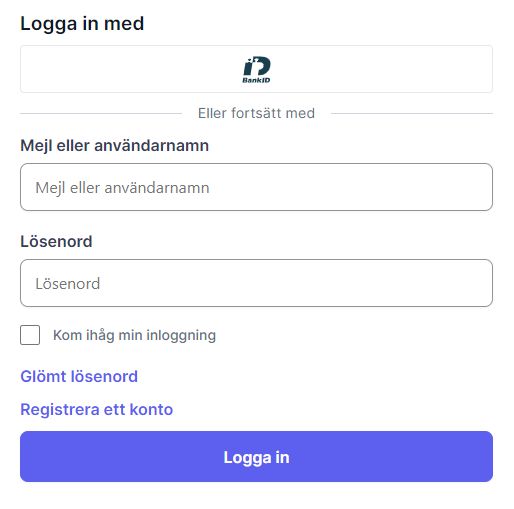The width and height of the screenshot is (514, 509).
Task: Open the Glömt lösenord link
Action: [79, 377]
